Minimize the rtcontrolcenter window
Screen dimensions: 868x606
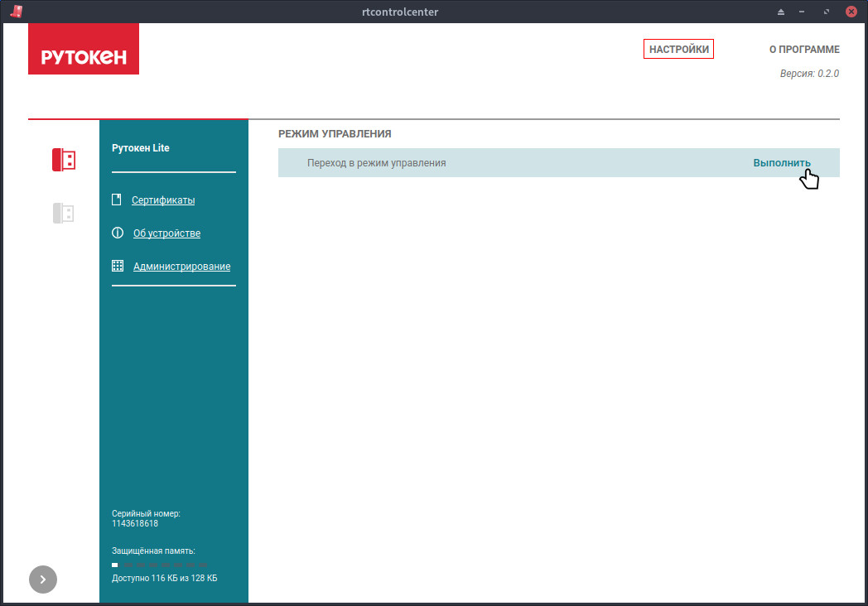(x=802, y=12)
